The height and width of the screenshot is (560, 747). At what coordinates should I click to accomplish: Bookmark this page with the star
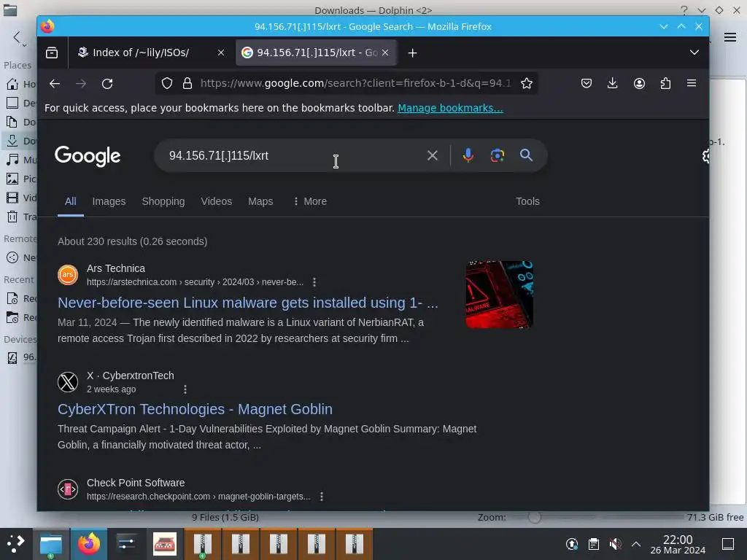[x=527, y=83]
